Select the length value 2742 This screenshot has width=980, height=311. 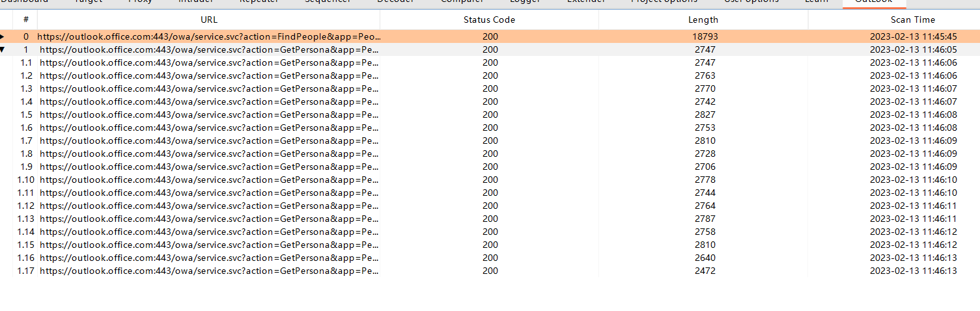tap(705, 101)
